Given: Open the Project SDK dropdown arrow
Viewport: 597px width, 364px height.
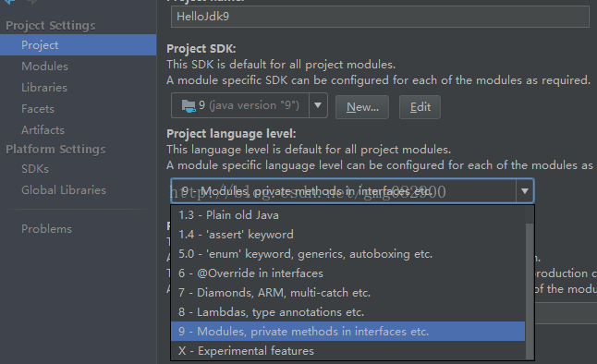Looking at the screenshot, I should point(318,105).
